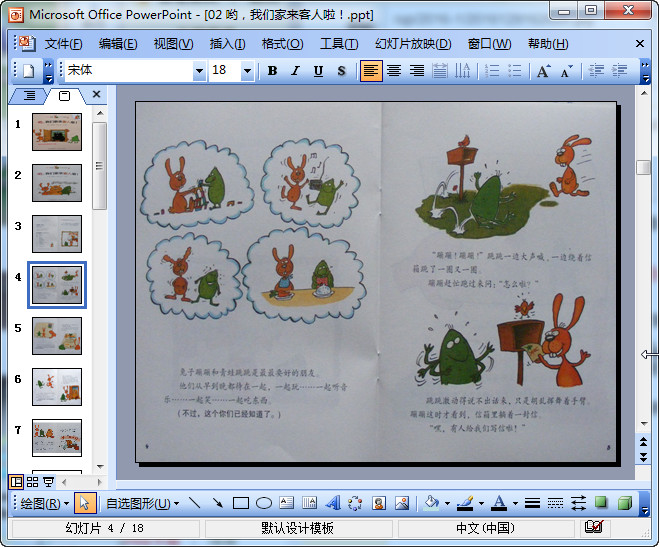Choose Line Style icon
659x547 pixels.
[532, 503]
